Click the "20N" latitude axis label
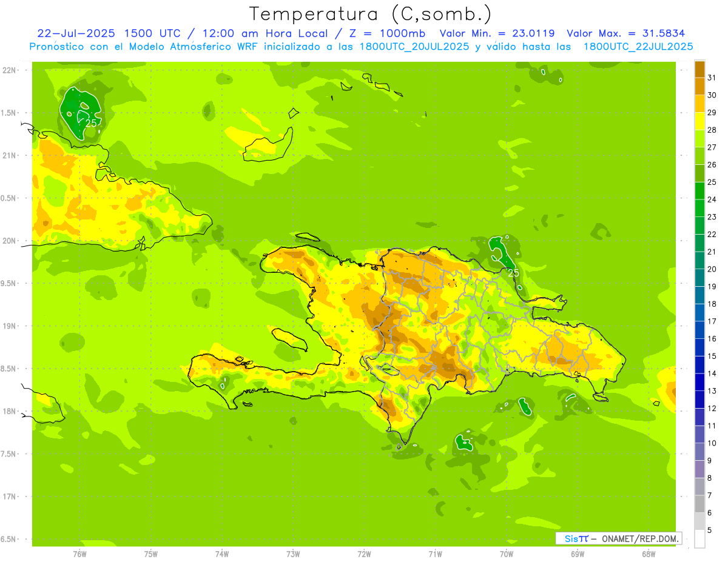 [9, 241]
